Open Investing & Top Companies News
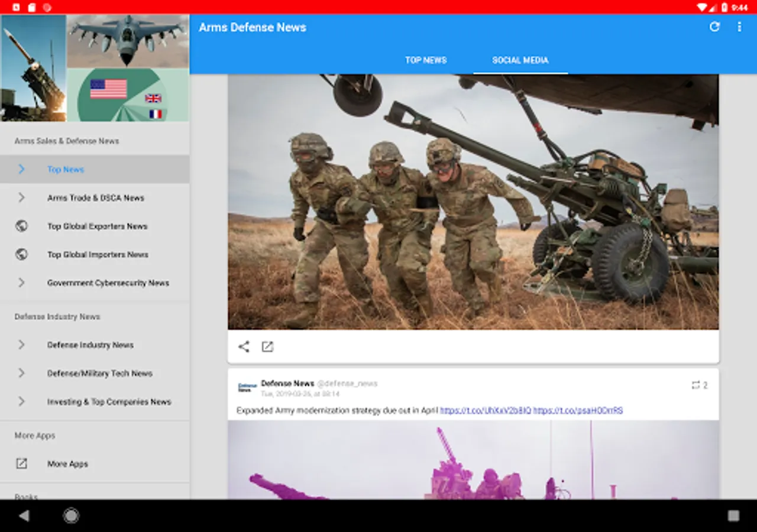This screenshot has width=757, height=532. coord(95,401)
